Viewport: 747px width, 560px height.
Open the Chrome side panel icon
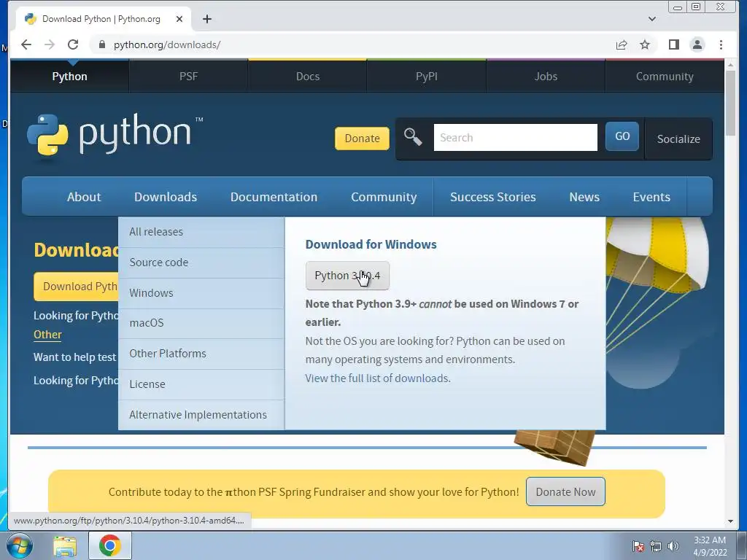[x=673, y=44]
